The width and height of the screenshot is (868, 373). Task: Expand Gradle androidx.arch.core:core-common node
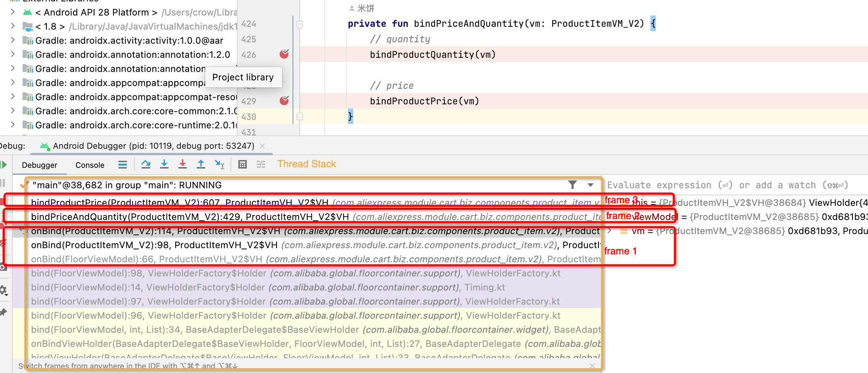[13, 111]
